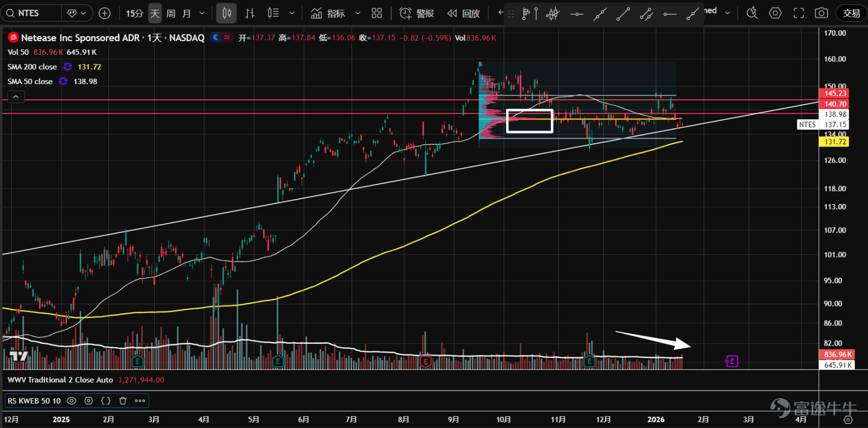Click the TradingView logo on the chart

click(x=19, y=356)
